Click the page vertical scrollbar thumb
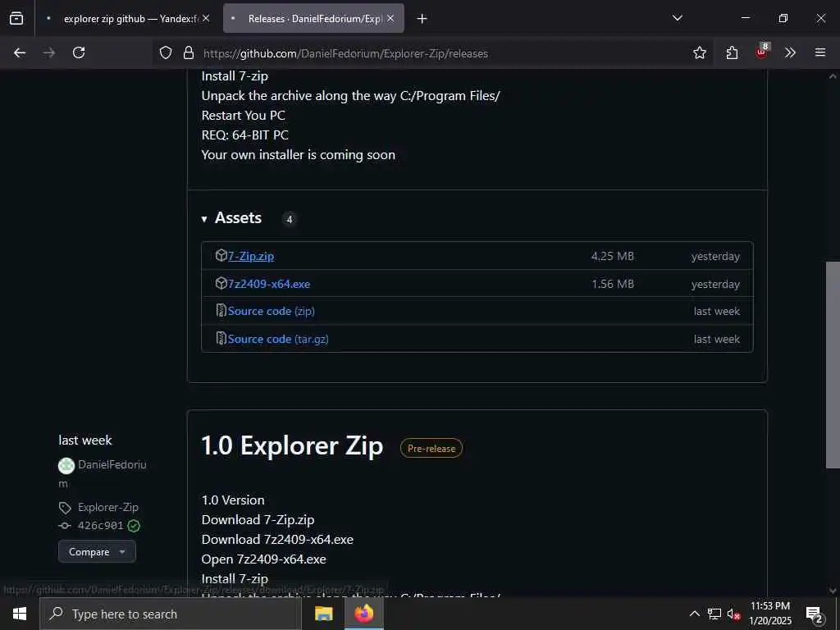Viewport: 840px width, 630px height. (x=833, y=365)
